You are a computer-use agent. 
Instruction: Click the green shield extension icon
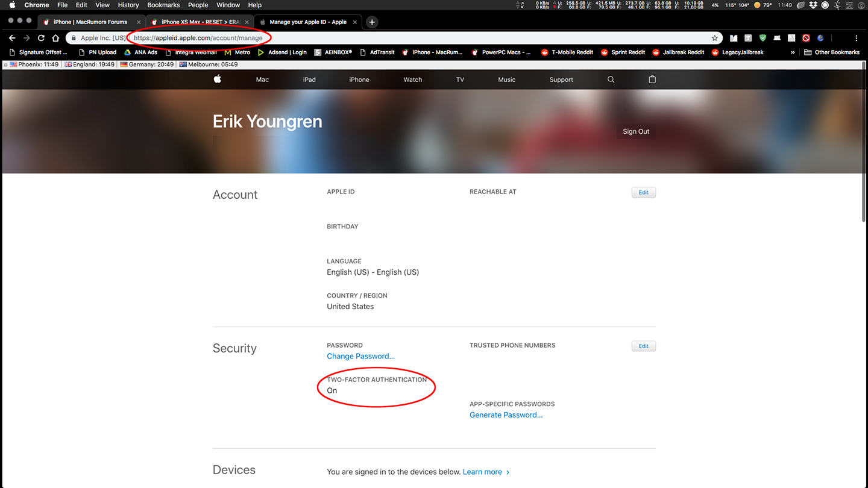point(763,38)
